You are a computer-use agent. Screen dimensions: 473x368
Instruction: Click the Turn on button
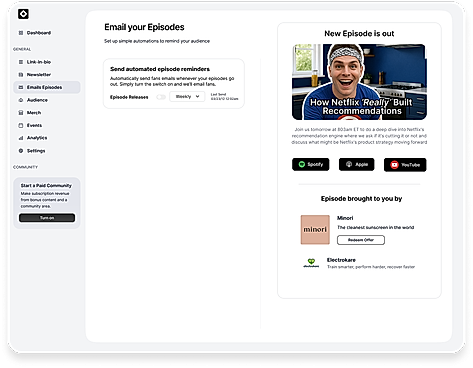(47, 218)
